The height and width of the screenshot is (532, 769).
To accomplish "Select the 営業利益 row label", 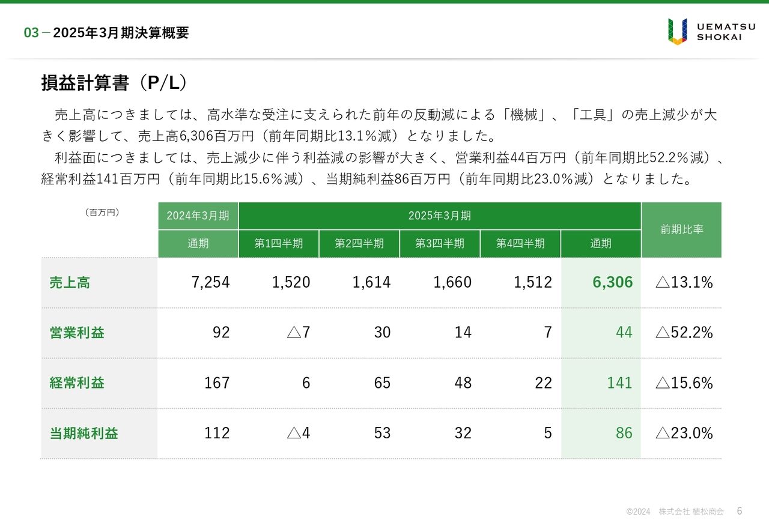I will [77, 333].
